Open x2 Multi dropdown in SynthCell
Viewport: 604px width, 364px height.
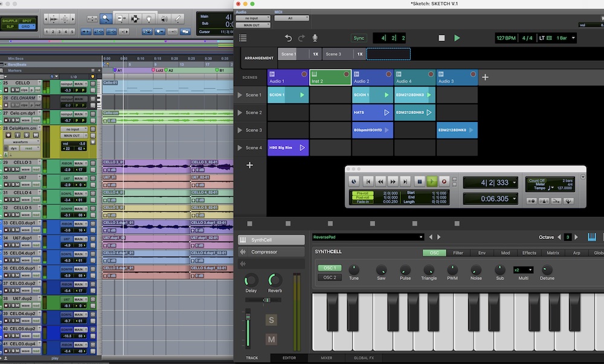tap(523, 270)
